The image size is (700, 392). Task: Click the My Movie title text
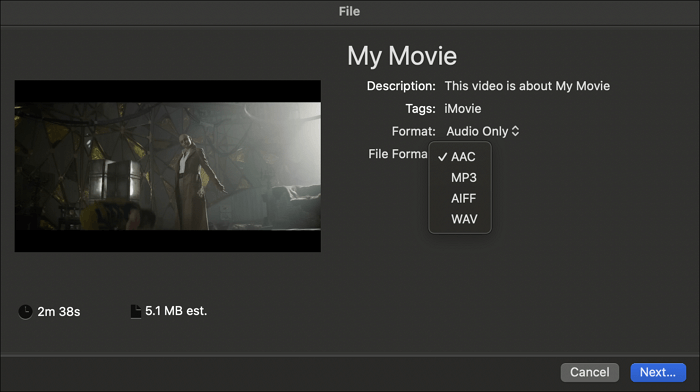pyautogui.click(x=402, y=56)
